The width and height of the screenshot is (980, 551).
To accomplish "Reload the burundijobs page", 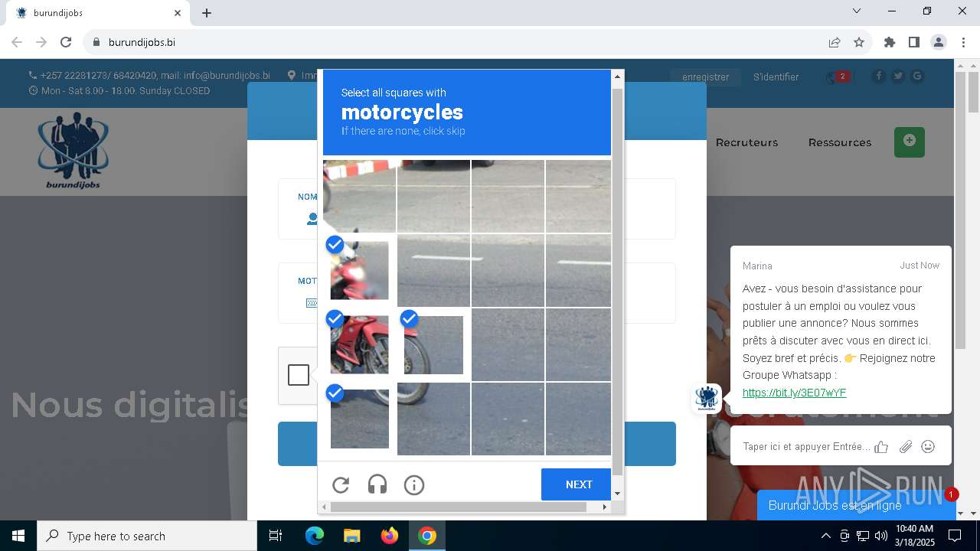I will pyautogui.click(x=66, y=42).
